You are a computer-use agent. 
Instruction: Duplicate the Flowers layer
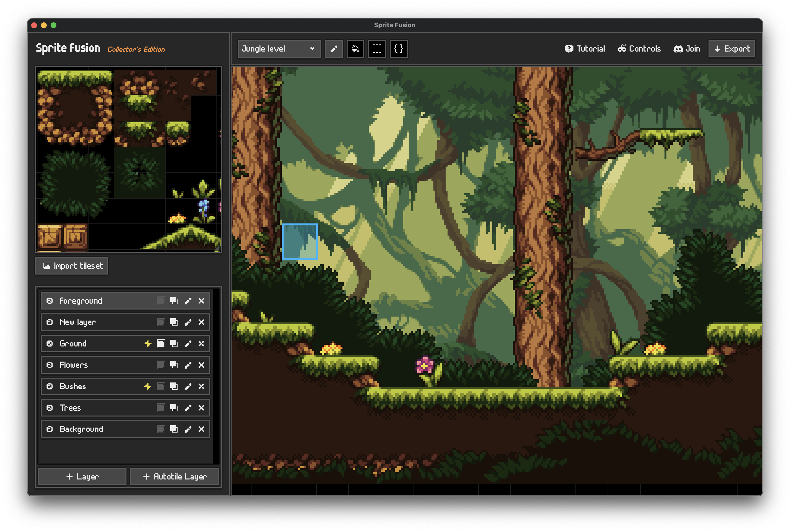coord(174,365)
